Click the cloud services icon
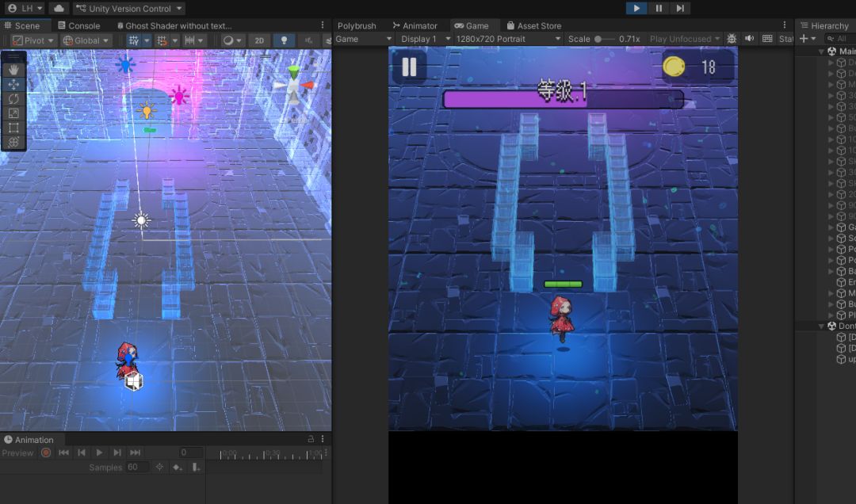 (59, 9)
